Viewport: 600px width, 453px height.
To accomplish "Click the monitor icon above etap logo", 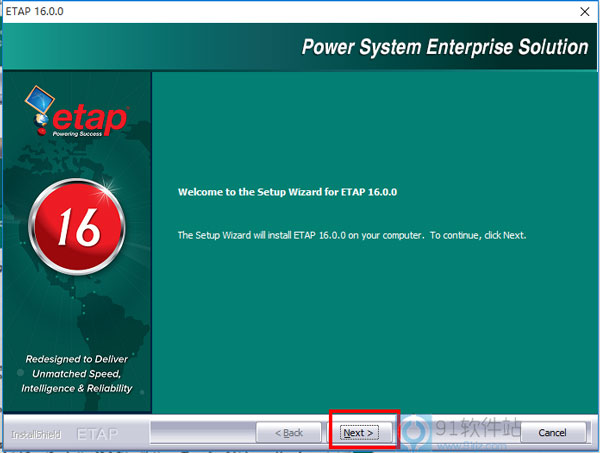I will [x=41, y=101].
